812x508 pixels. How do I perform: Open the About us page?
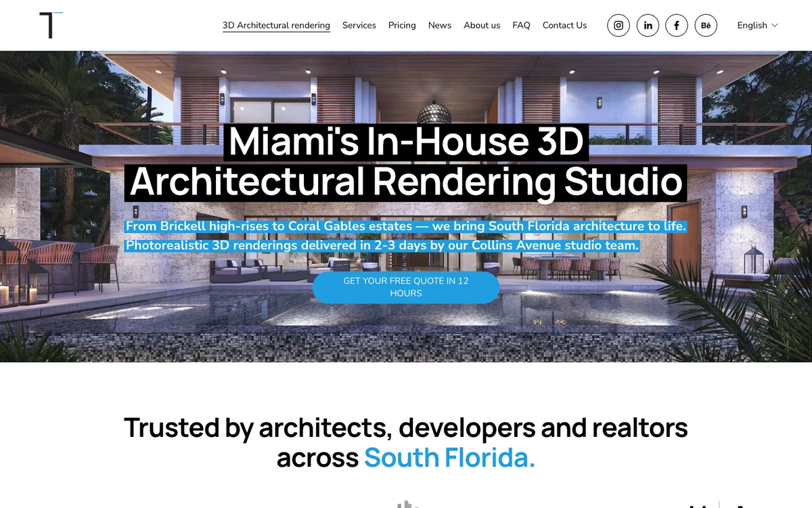click(482, 25)
